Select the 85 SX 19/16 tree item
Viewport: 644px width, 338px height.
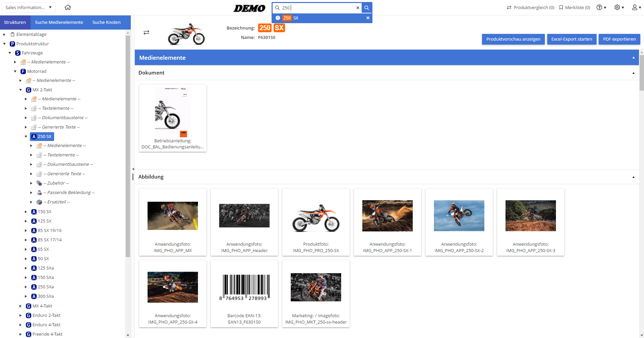(x=49, y=231)
